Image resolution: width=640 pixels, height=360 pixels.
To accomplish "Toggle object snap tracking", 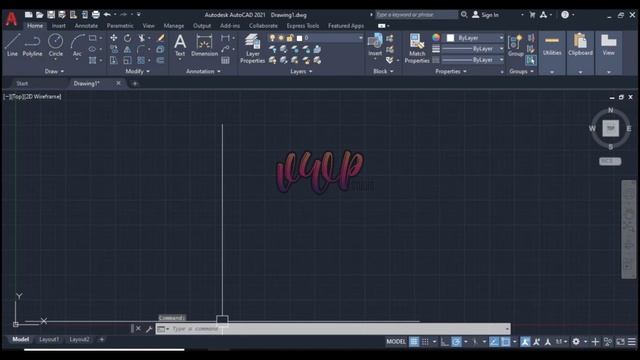I will click(x=494, y=342).
